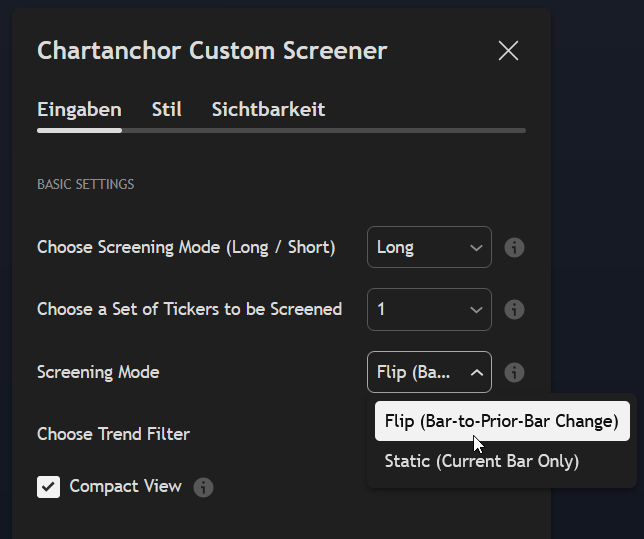Select Flip (Bar-to-Prior-Bar Change) option

click(501, 421)
